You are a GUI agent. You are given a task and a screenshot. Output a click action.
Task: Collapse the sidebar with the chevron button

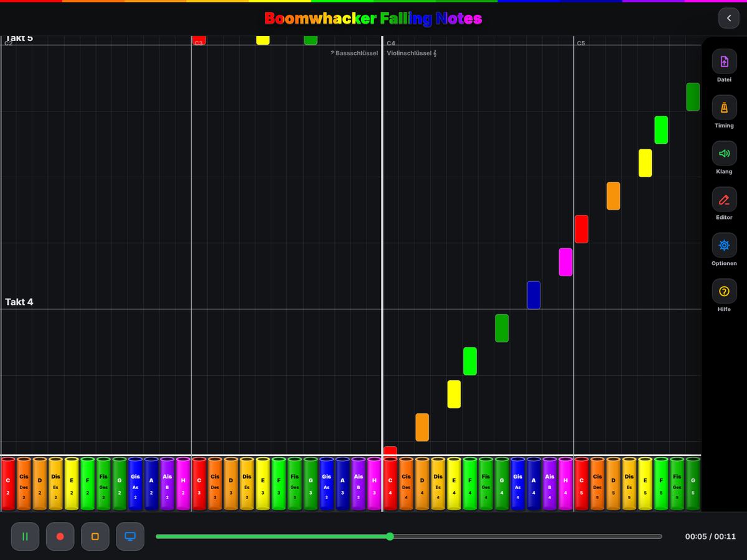pos(729,18)
